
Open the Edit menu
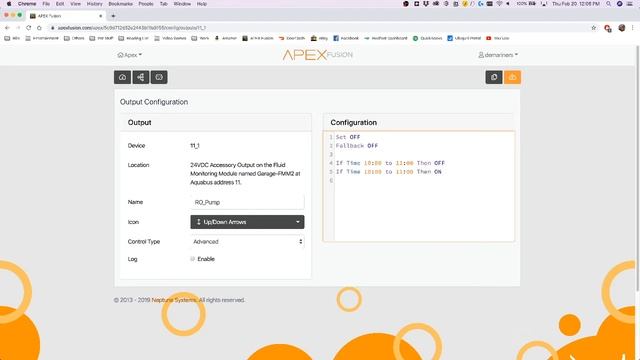tap(60, 4)
